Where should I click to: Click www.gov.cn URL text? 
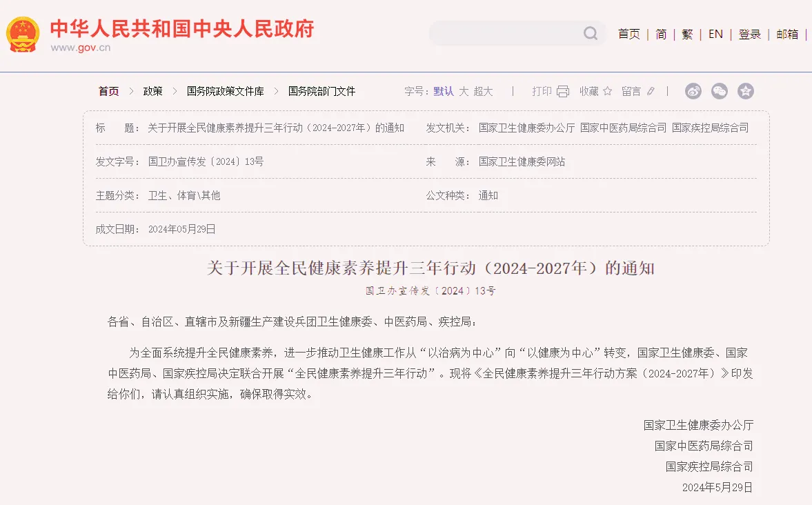[80, 48]
